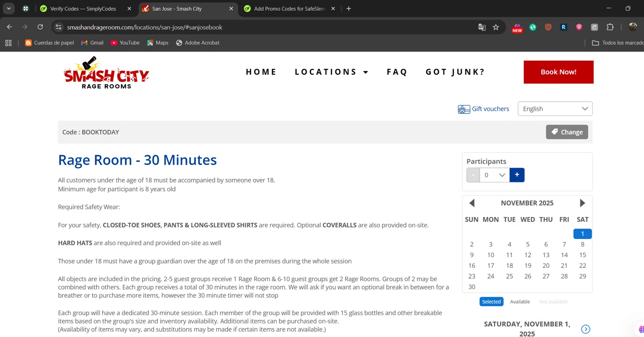
Task: Open the Chrome profile avatar
Action: [x=633, y=27]
